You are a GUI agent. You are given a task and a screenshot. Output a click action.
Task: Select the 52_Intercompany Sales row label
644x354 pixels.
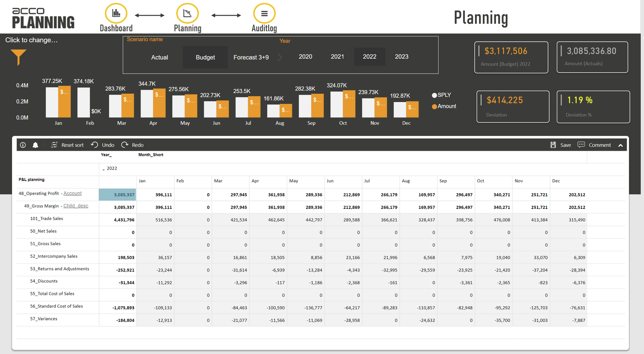tap(54, 256)
